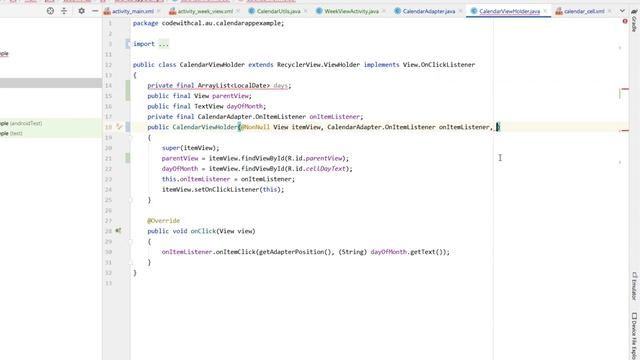Click 'R.id.cellDayText' reference
This screenshot has height=360, width=640.
317,169
